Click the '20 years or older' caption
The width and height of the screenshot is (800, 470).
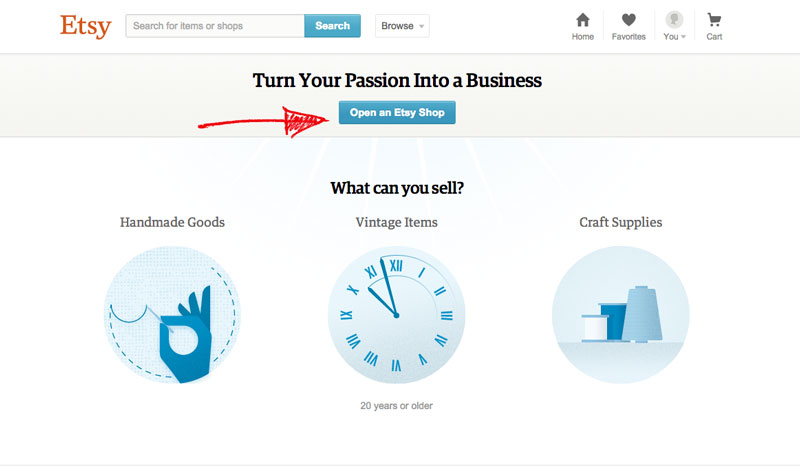[x=396, y=406]
